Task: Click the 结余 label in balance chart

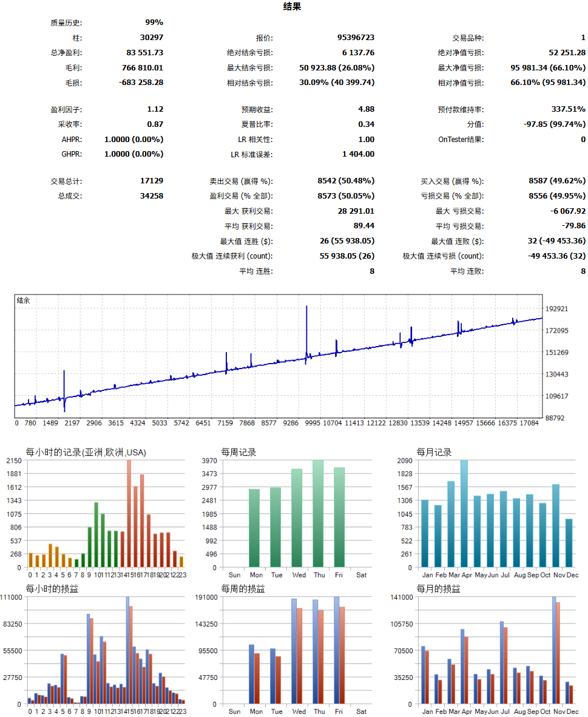Action: tap(24, 301)
